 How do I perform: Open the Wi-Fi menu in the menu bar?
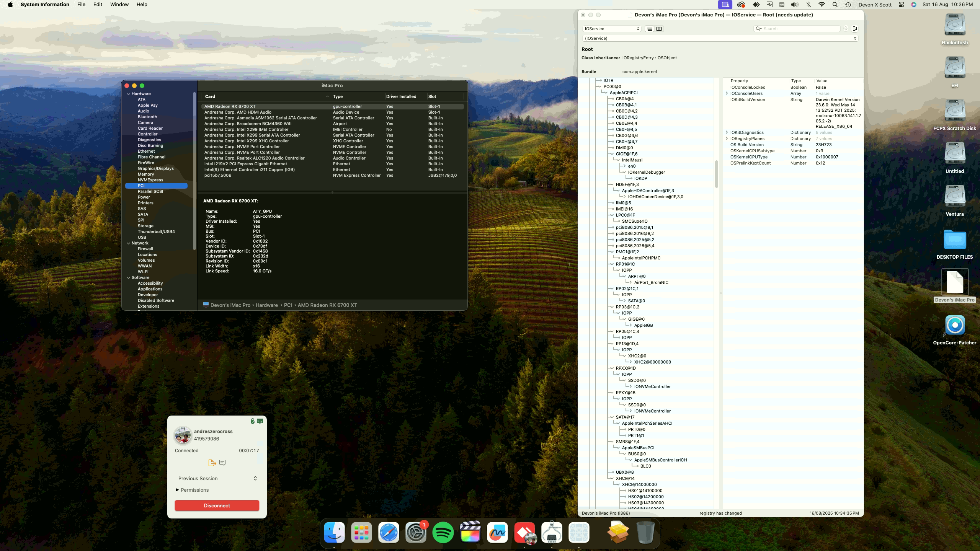tap(822, 5)
